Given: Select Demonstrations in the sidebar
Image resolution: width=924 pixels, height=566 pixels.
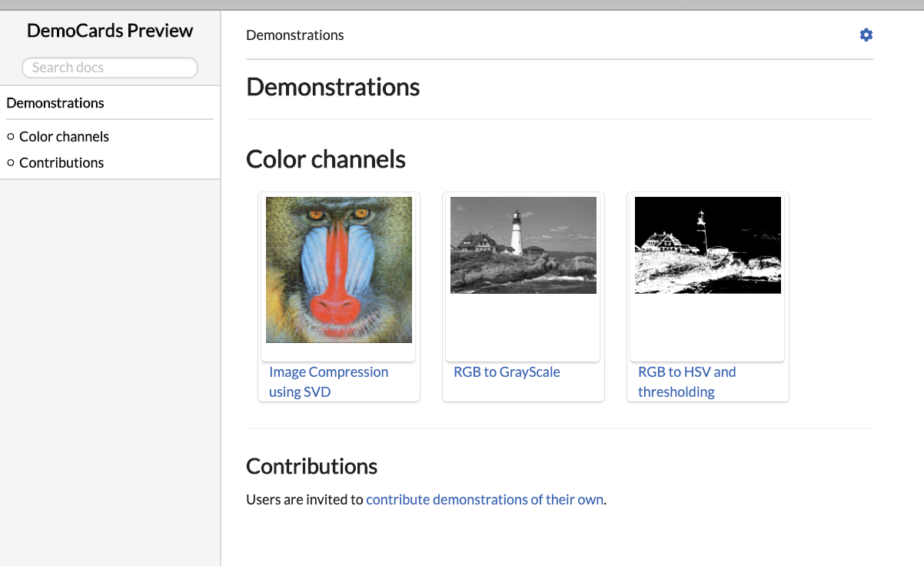Looking at the screenshot, I should (55, 103).
